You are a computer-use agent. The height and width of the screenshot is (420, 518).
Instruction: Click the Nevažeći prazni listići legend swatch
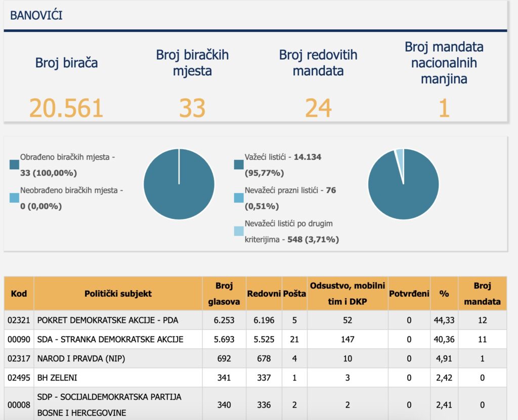point(238,198)
